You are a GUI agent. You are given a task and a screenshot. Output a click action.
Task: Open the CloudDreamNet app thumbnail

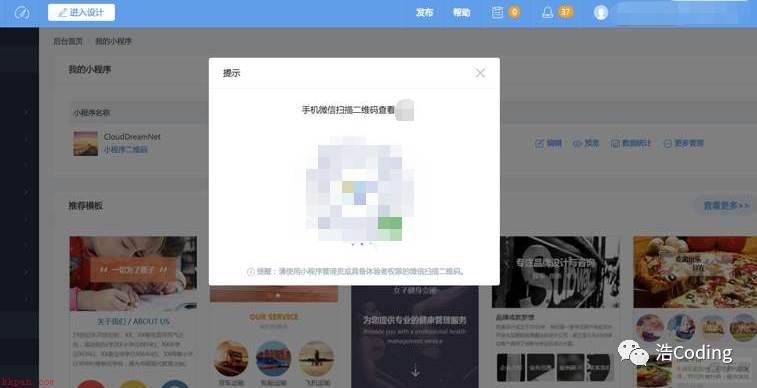pos(85,143)
